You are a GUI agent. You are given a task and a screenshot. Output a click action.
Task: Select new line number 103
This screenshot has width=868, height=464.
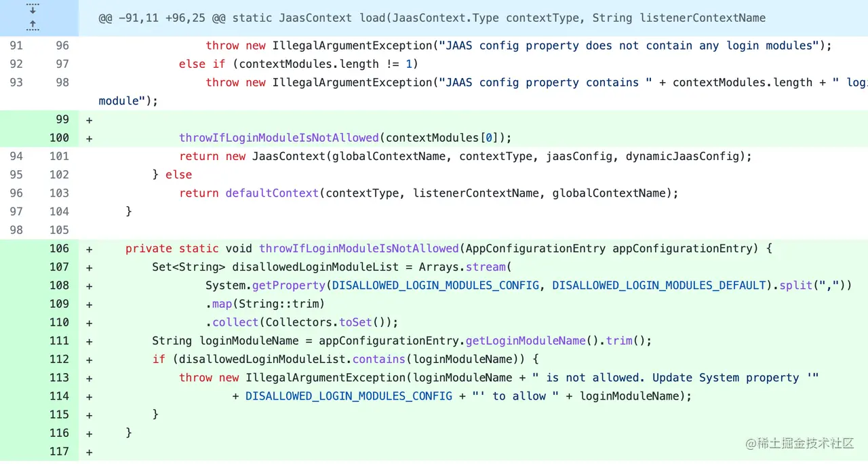click(59, 193)
